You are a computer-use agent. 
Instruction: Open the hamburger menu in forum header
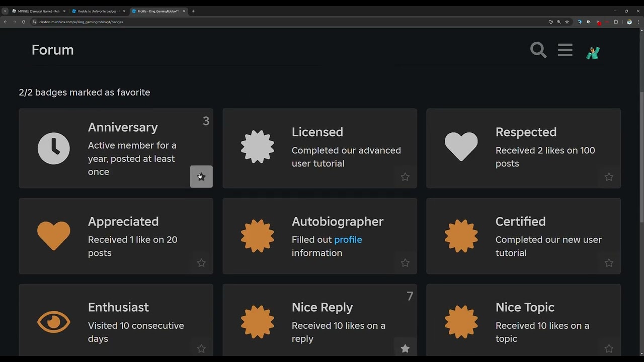565,50
